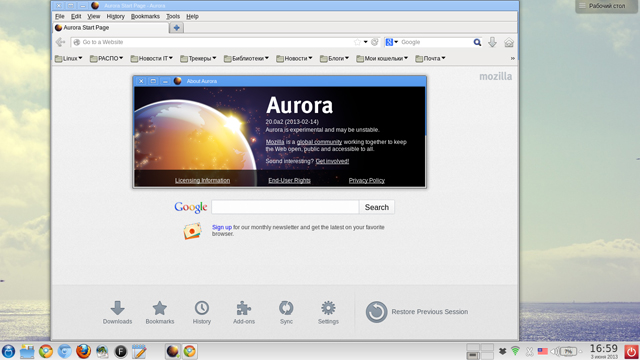Click Restore Previous Session
The width and height of the screenshot is (640, 360).
[x=417, y=312]
